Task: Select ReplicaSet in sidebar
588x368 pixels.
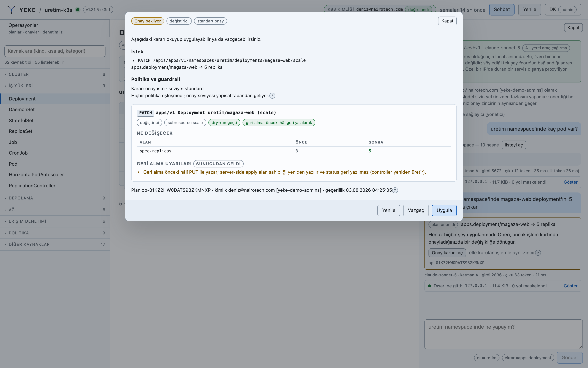Action: point(55,131)
